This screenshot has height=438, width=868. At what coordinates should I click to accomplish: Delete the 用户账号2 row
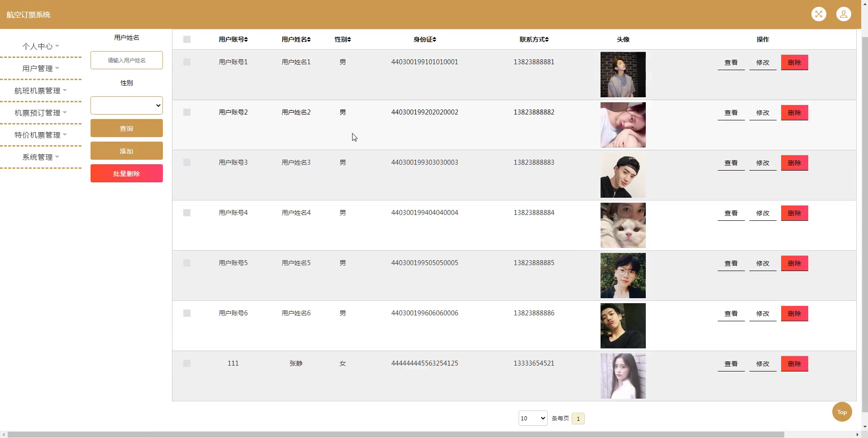point(795,113)
